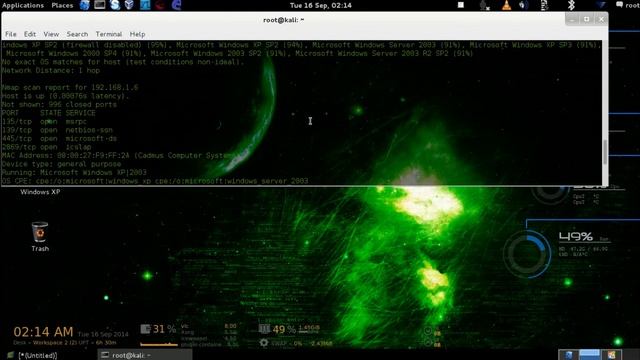Launch Skype from the top panel
The image size is (640, 360).
coord(115,5)
